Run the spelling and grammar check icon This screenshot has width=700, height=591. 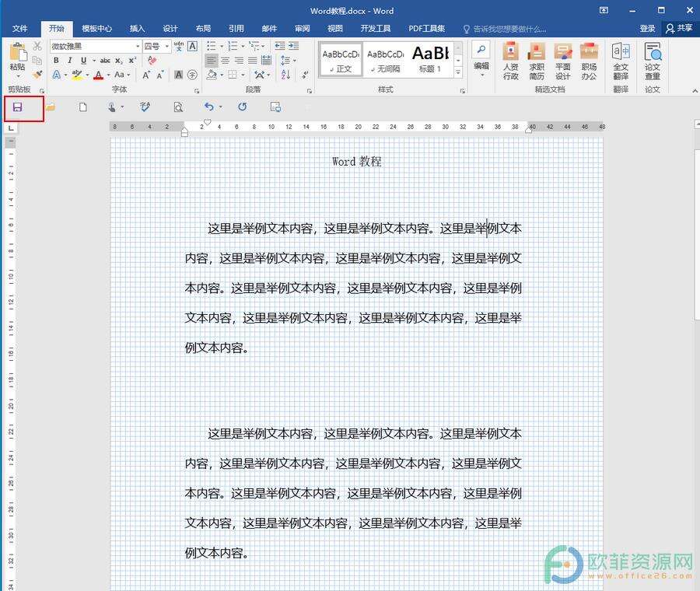(145, 107)
